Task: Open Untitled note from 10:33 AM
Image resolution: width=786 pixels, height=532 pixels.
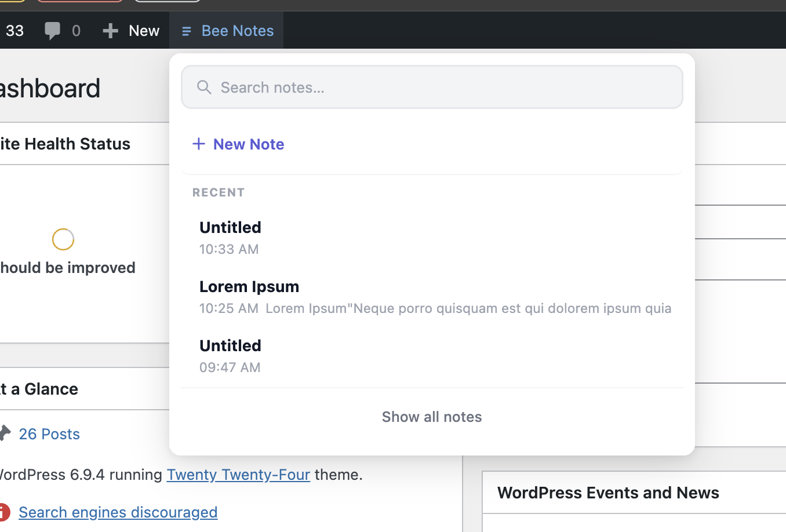Action: click(432, 238)
